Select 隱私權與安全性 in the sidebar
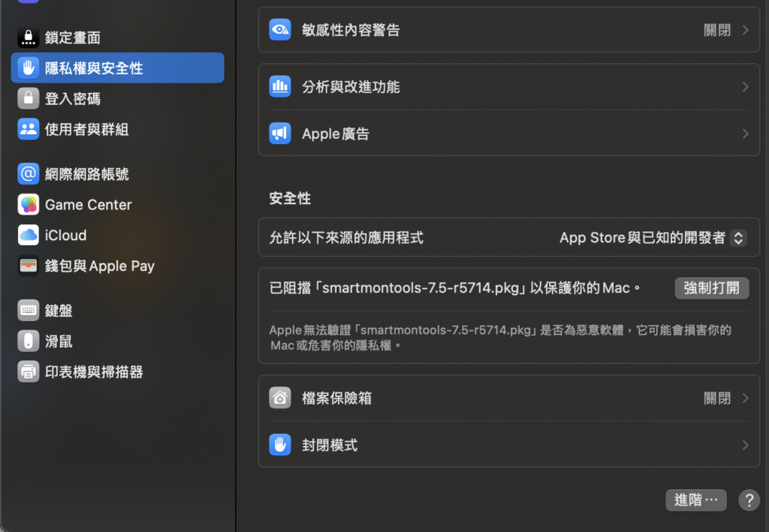Viewport: 769px width, 532px height. point(117,68)
